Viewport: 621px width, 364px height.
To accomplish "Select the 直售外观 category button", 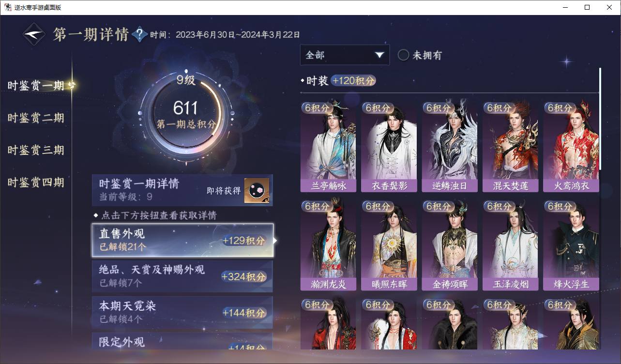I will [182, 240].
